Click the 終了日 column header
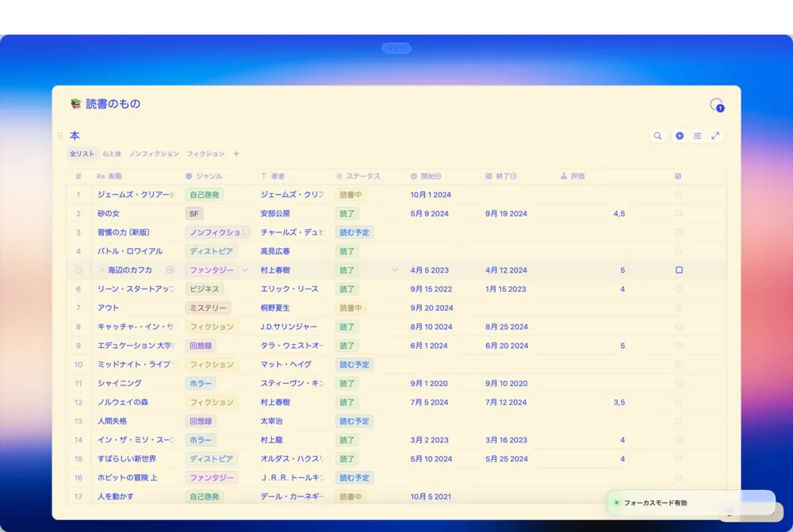The image size is (793, 532). (x=501, y=176)
